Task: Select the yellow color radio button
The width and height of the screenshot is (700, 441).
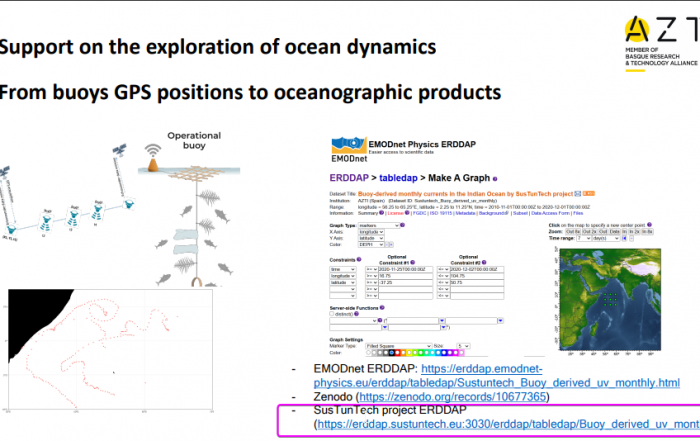Action: point(409,353)
